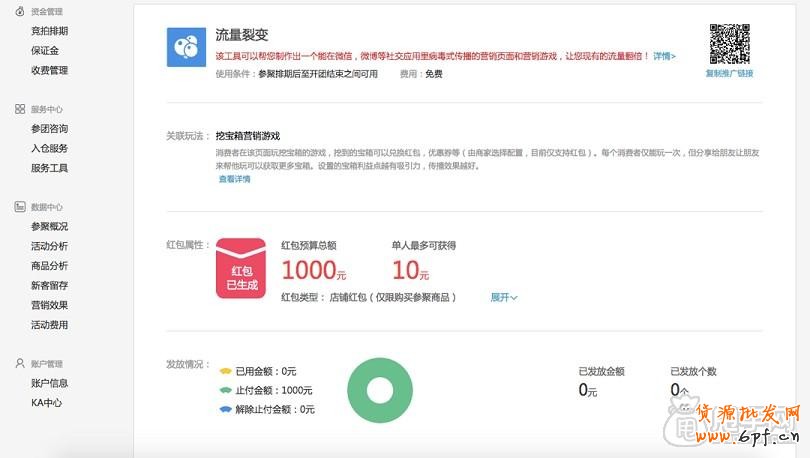Viewport: 810px width, 458px height.
Task: Open KA中心 in the sidebar
Action: pyautogui.click(x=47, y=403)
